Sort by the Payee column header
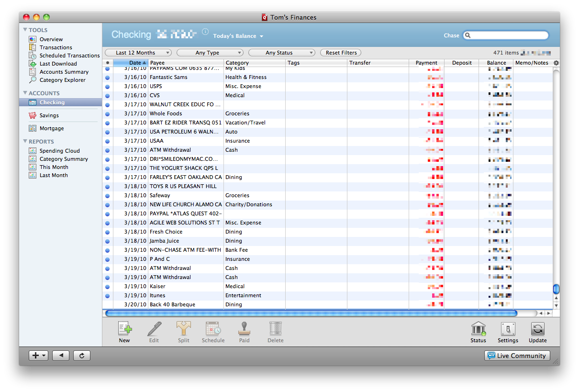Screen dimensions: 579x392 click(186, 63)
